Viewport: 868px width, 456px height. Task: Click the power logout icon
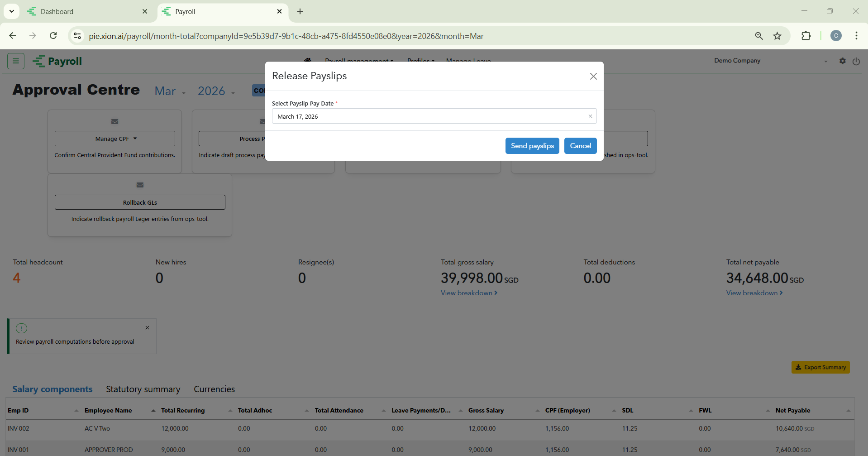point(856,62)
